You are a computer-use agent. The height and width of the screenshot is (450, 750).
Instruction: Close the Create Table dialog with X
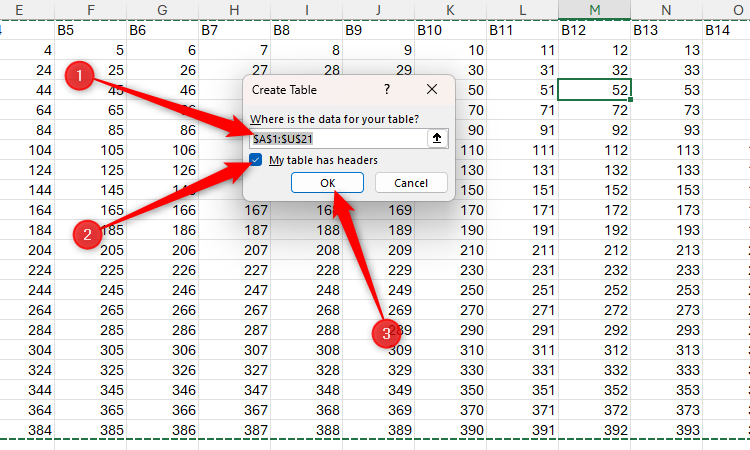click(432, 89)
